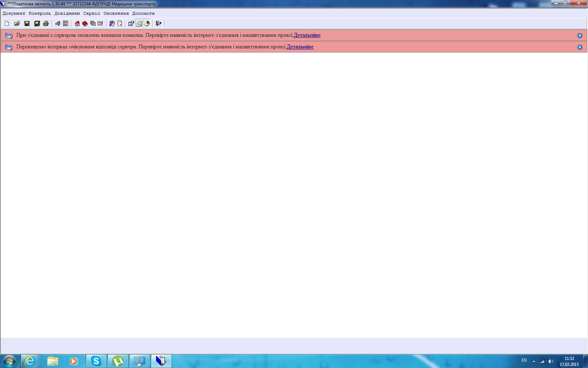Viewport: 588px width, 368px height.
Task: Open the volume speaker tray icon
Action: (551, 361)
